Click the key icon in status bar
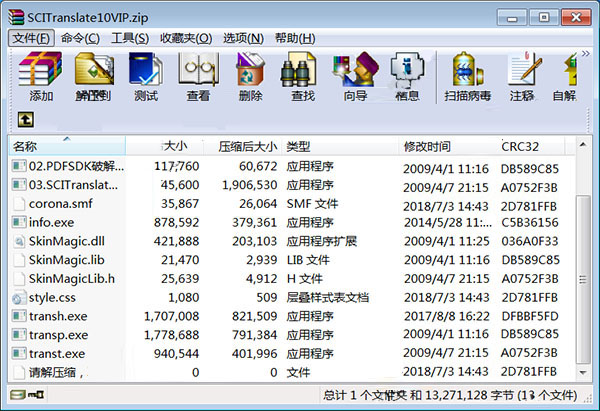 (36, 395)
